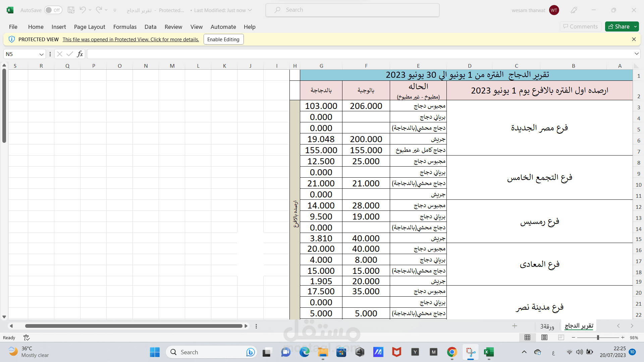
Task: Click the accessibility checker status icon
Action: 26,338
